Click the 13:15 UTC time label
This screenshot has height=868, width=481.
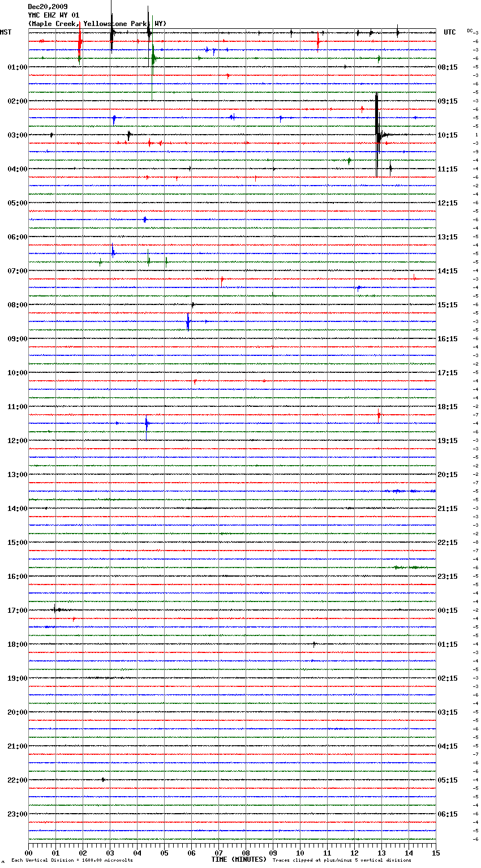(448, 237)
